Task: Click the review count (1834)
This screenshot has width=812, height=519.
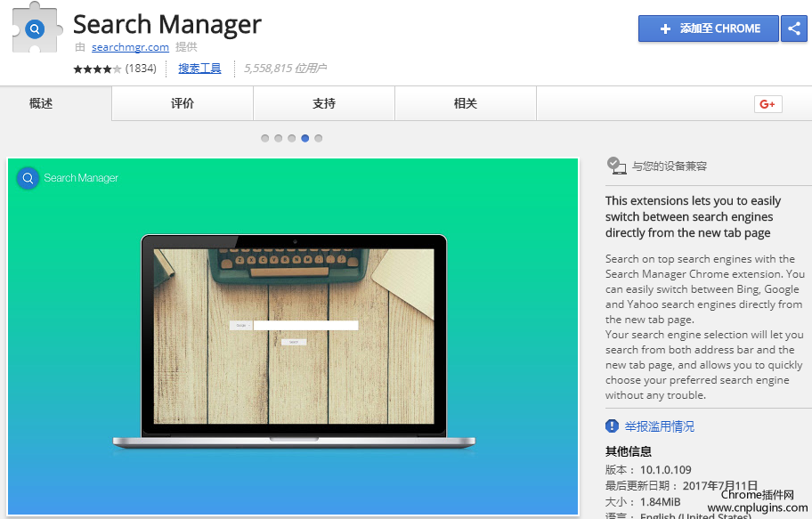Action: [x=141, y=69]
